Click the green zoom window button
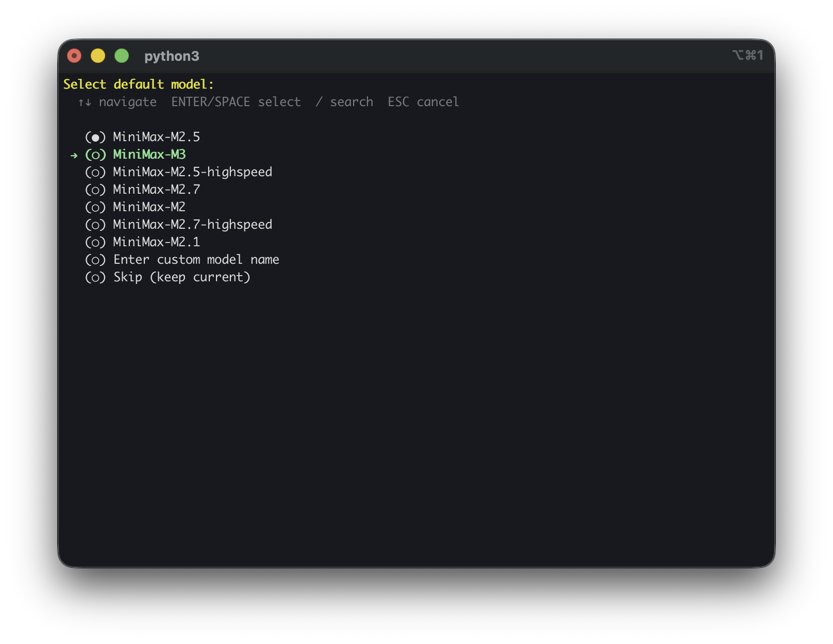833x644 pixels. (122, 56)
